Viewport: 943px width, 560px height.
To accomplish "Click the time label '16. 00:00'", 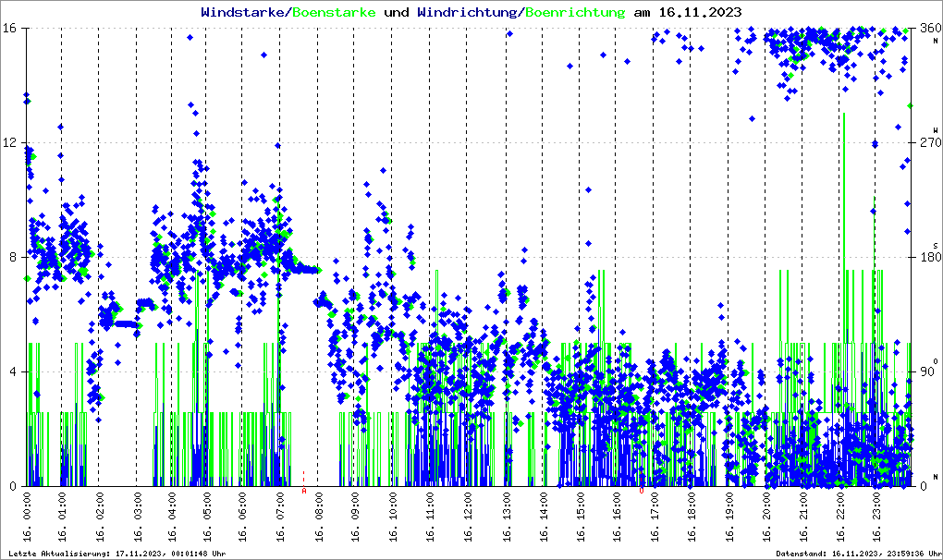I will [27, 517].
